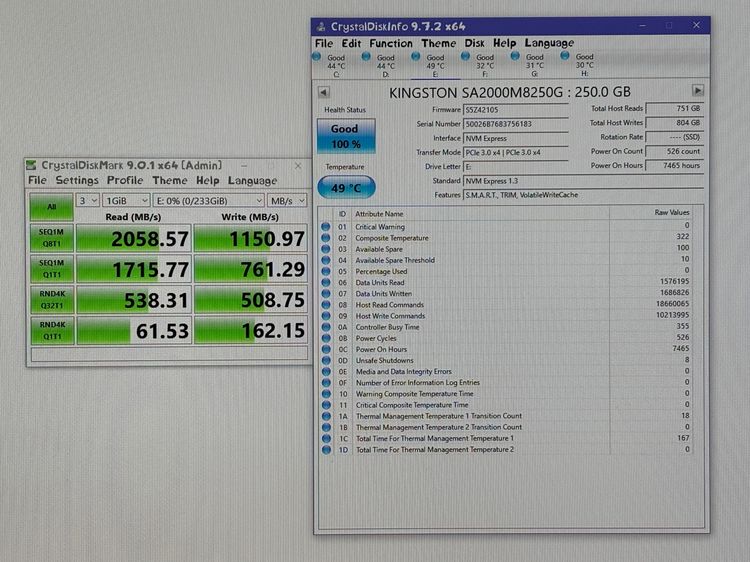Image resolution: width=750 pixels, height=562 pixels.
Task: Click the Transfer Mode field PCIe 3.0 x4
Action: tap(516, 153)
